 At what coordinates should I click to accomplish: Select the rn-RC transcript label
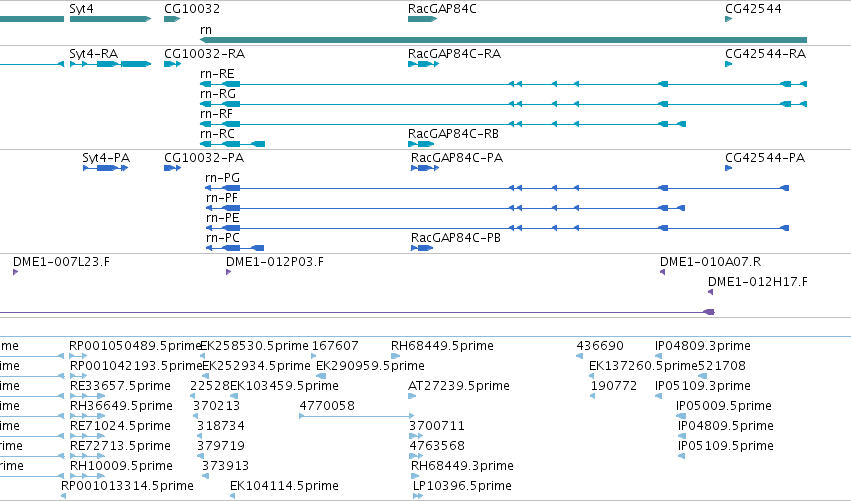pyautogui.click(x=218, y=134)
